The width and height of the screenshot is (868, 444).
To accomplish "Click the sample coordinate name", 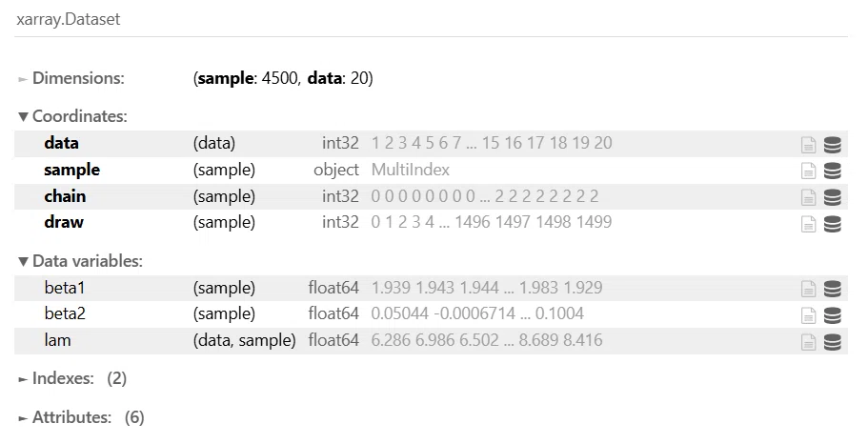I will pos(72,170).
